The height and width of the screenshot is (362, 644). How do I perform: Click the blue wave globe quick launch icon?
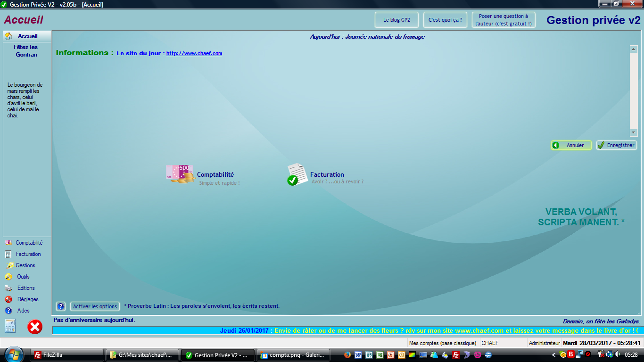click(x=488, y=355)
